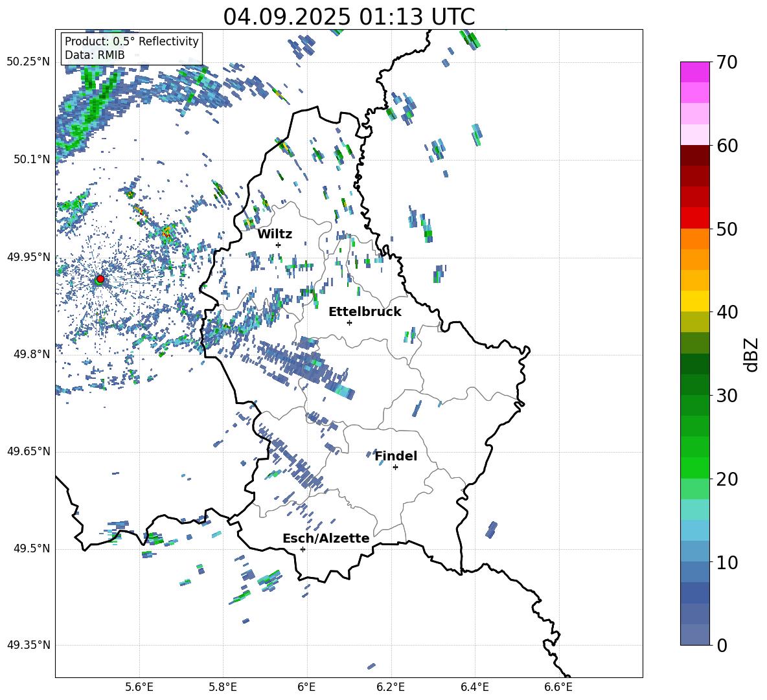Click the Data: RMIB text
The image size is (767, 700).
pyautogui.click(x=95, y=55)
